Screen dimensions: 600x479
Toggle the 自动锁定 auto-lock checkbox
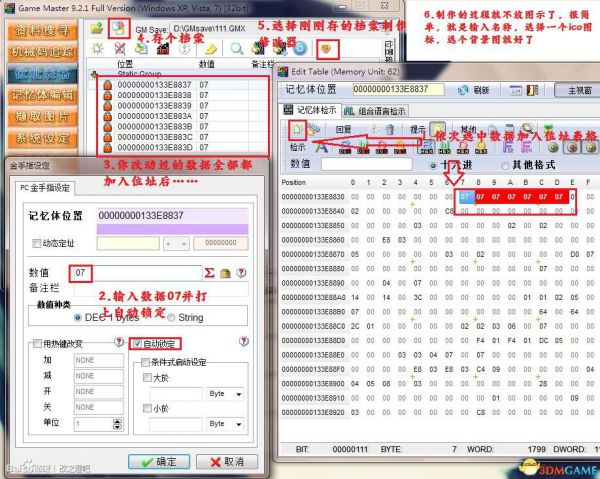(x=139, y=344)
